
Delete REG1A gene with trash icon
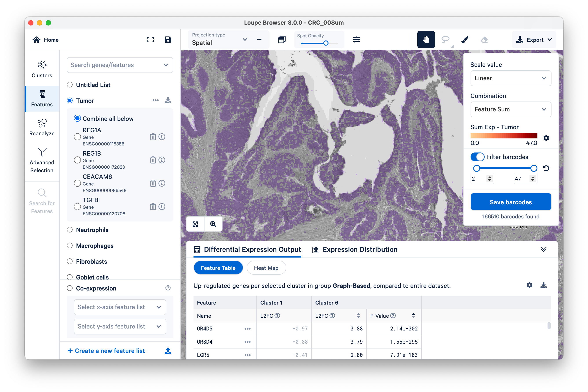coord(153,137)
